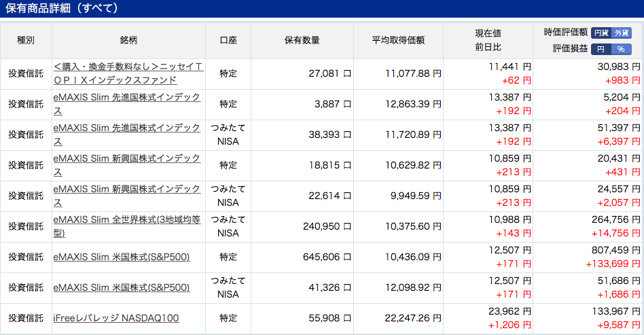
Task: Switch valuation to 円貨 toggle
Action: [601, 33]
